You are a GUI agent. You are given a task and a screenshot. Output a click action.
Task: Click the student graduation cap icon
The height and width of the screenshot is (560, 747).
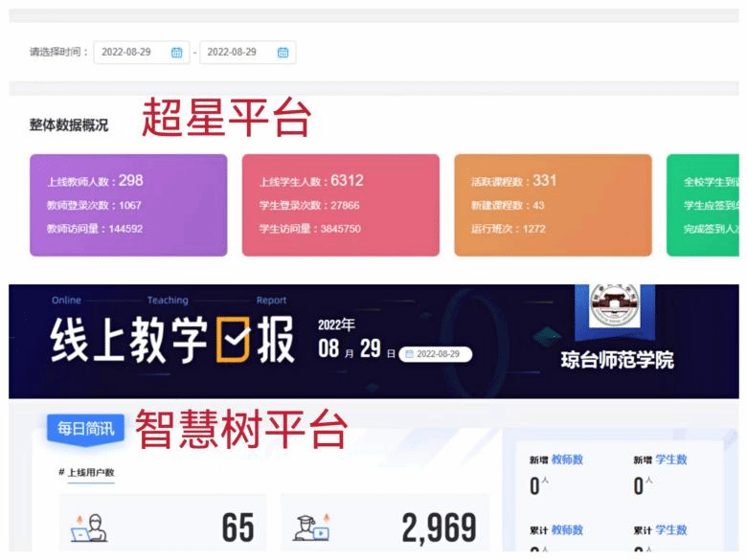coord(313,527)
